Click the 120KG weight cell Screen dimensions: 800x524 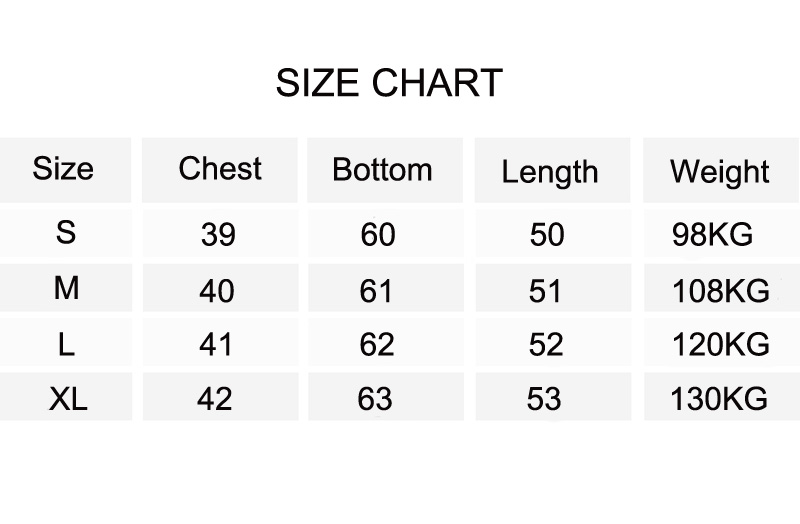point(720,344)
